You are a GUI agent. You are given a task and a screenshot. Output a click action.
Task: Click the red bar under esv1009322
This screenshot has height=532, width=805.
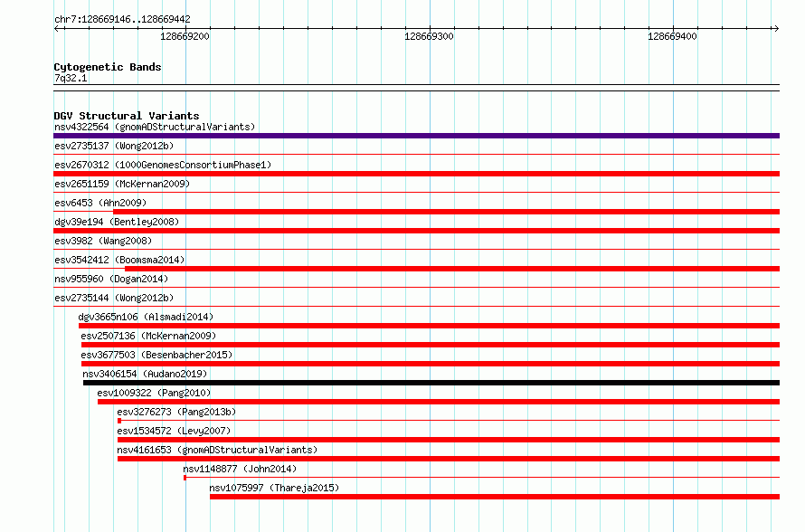point(439,402)
